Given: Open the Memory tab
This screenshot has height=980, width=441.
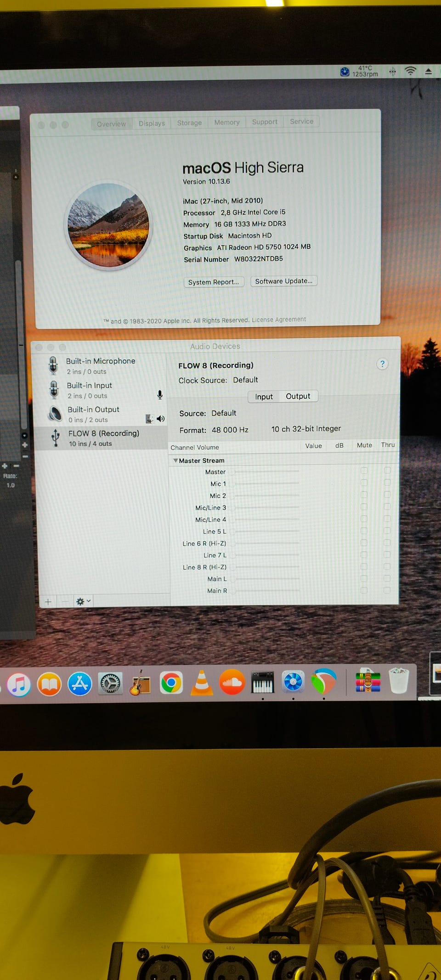Looking at the screenshot, I should coord(227,122).
